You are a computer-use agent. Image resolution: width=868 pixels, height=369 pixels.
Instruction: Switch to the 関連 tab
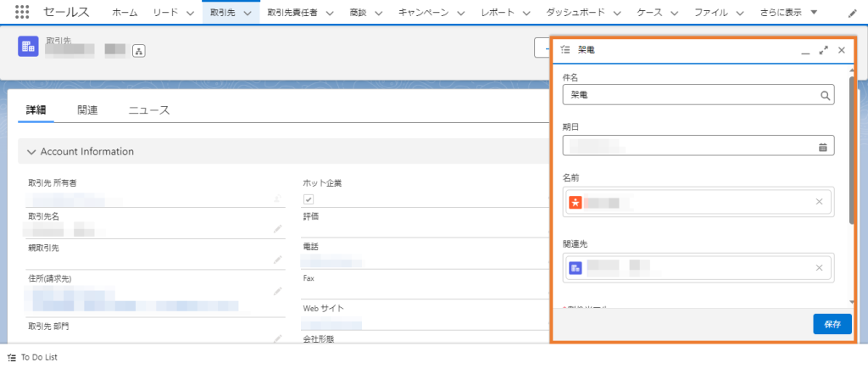(87, 110)
